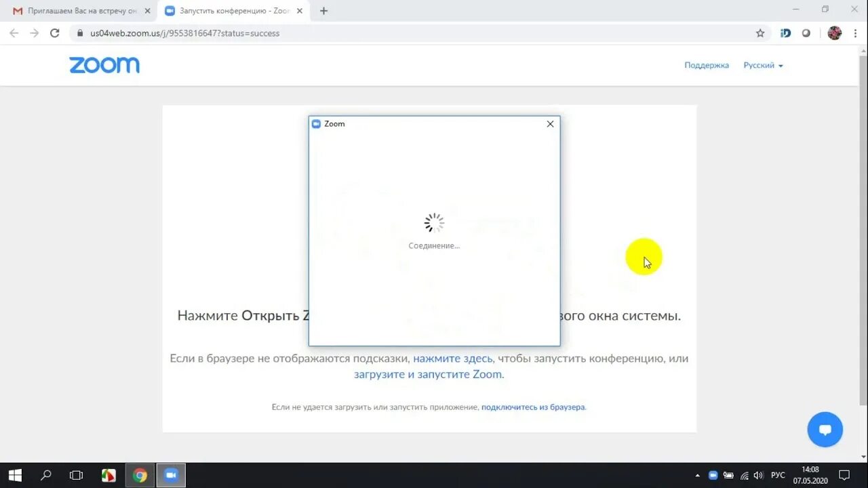Open a new browser tab

click(x=323, y=11)
